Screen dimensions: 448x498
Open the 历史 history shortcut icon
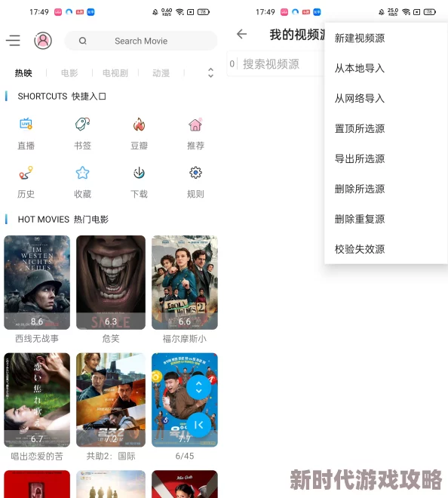point(26,173)
